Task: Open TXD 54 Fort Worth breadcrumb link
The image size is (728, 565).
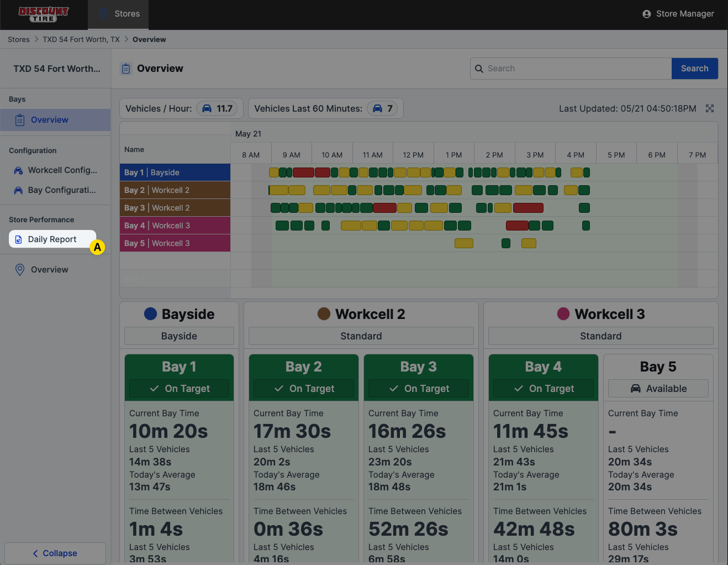Action: 81,39
